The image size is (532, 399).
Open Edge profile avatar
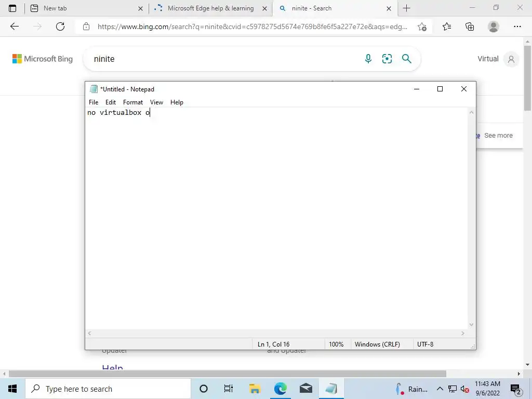[494, 26]
